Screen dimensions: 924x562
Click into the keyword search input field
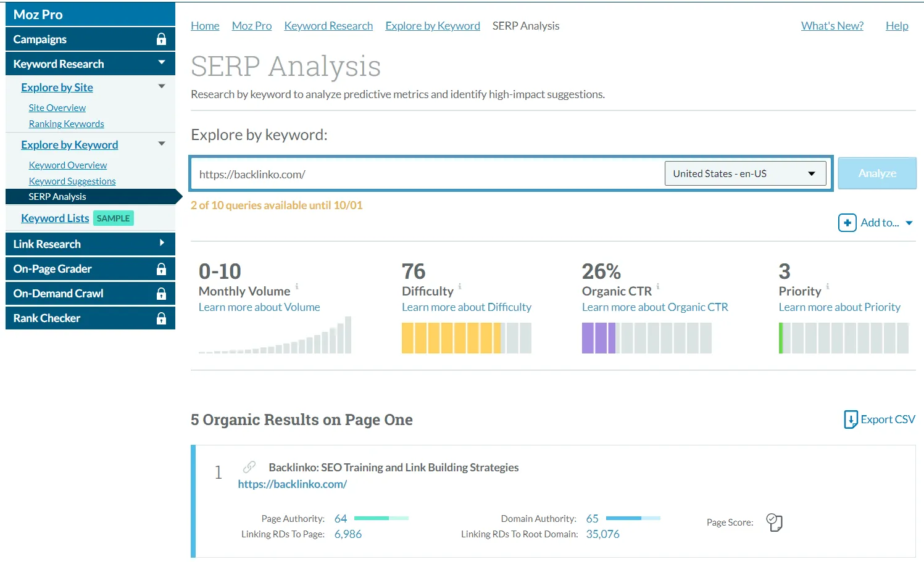click(426, 175)
